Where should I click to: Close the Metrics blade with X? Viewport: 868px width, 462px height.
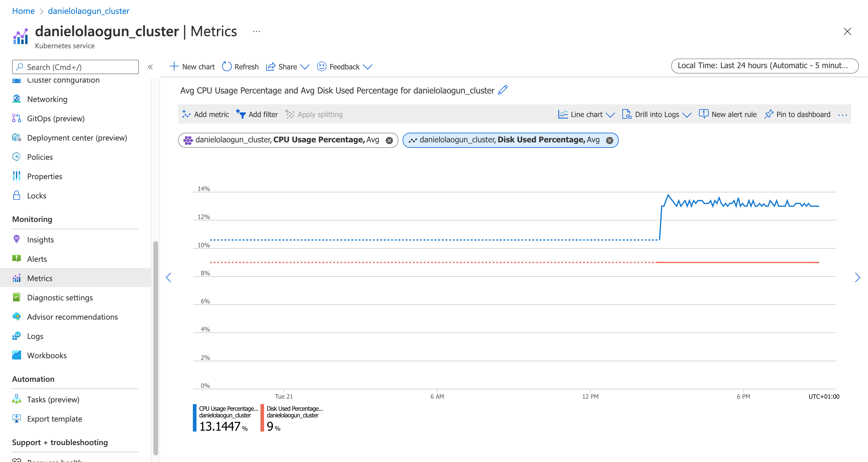tap(847, 31)
